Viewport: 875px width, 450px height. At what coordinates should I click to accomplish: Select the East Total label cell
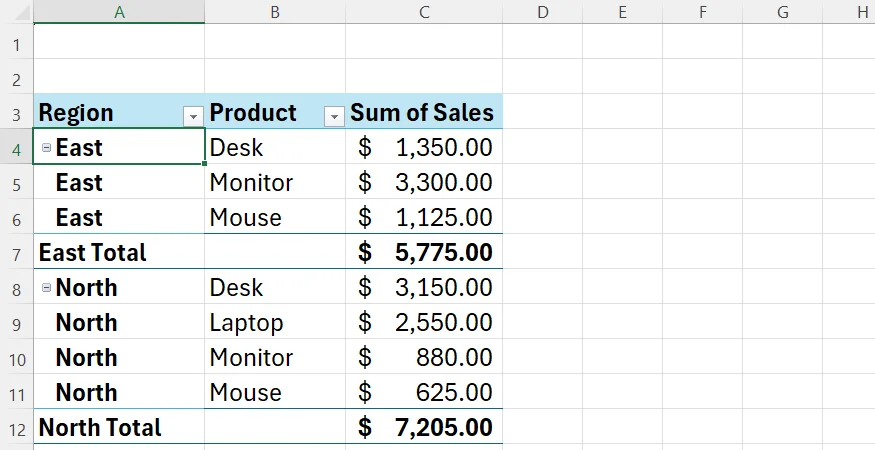119,252
